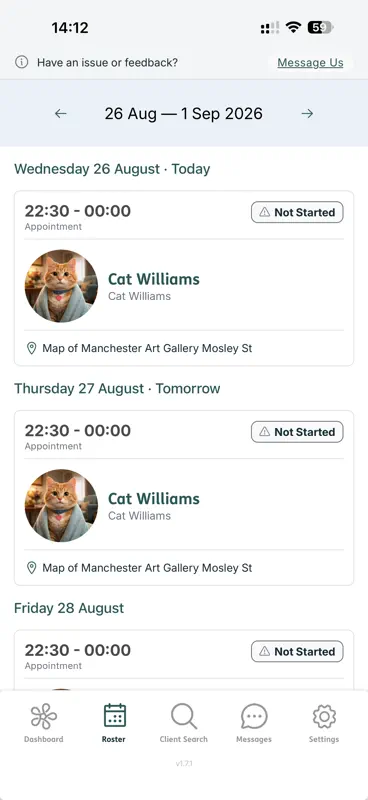Advance to next week with right arrow
This screenshot has width=368, height=800.
click(x=307, y=113)
